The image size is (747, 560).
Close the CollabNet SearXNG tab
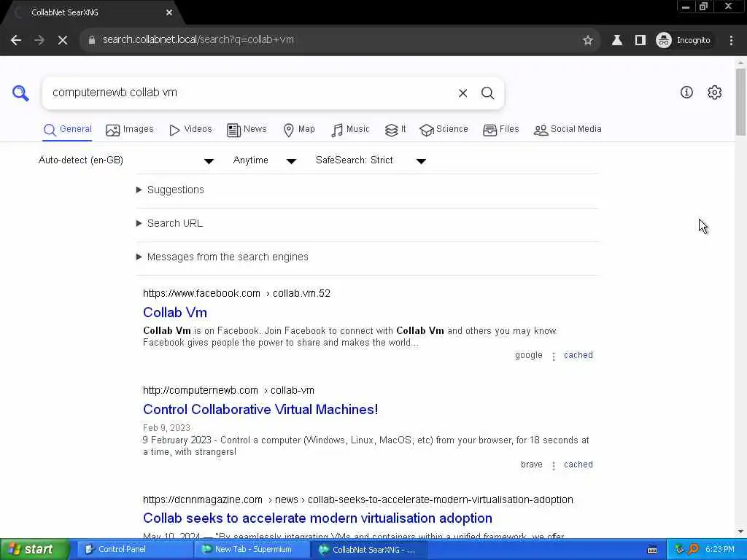(x=169, y=12)
